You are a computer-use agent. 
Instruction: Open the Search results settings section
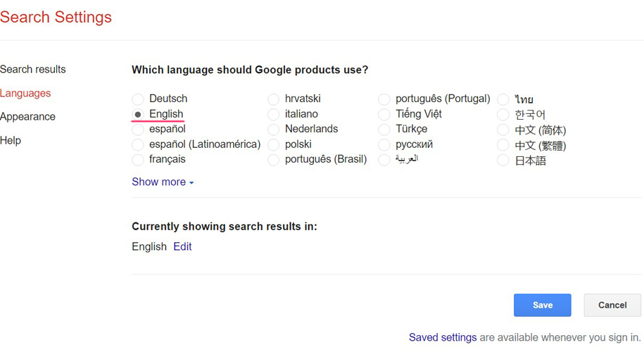tap(33, 69)
